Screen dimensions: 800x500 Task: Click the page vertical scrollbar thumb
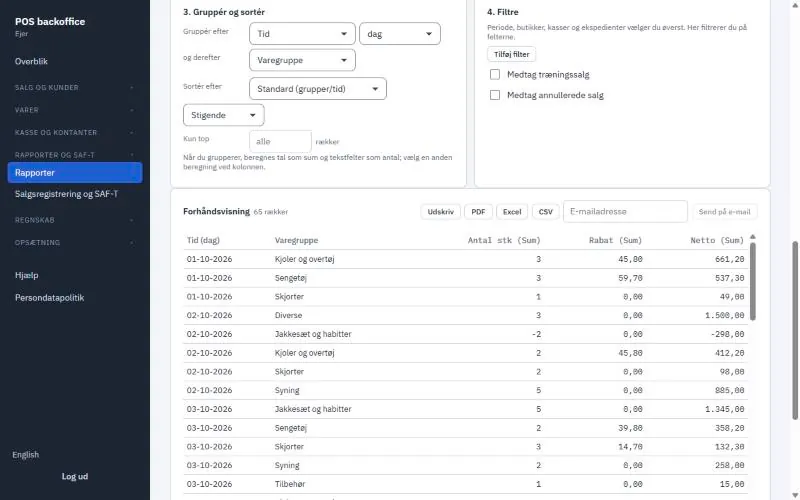[x=795, y=331]
